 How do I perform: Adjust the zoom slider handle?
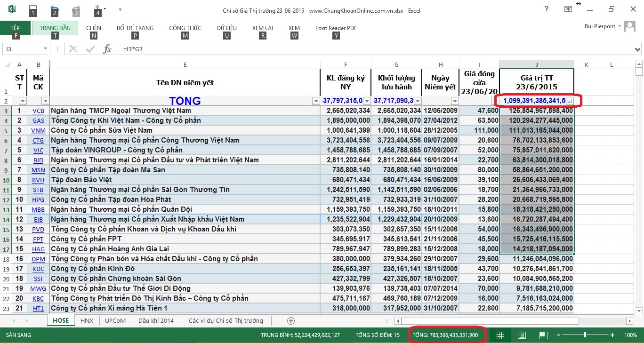tap(585, 335)
